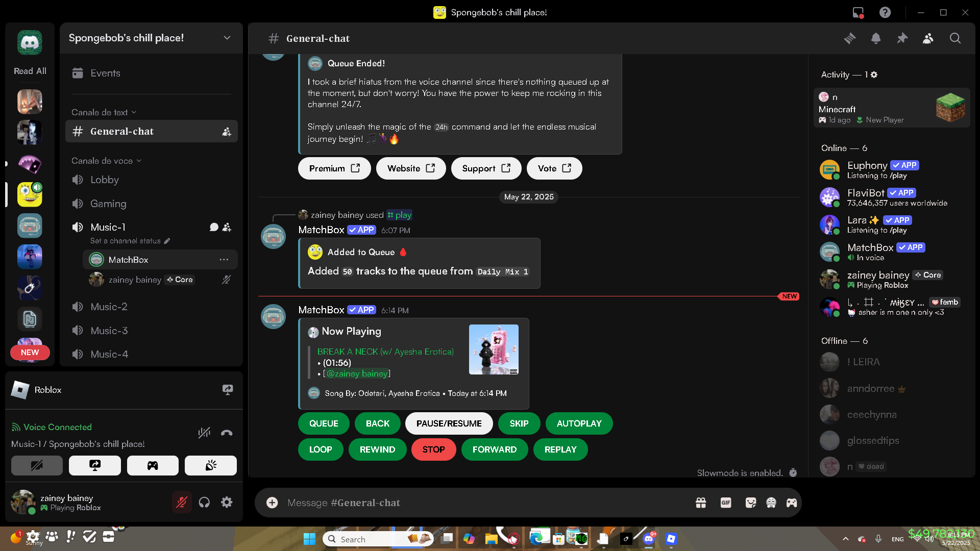Start an activity with controller button

click(x=153, y=465)
